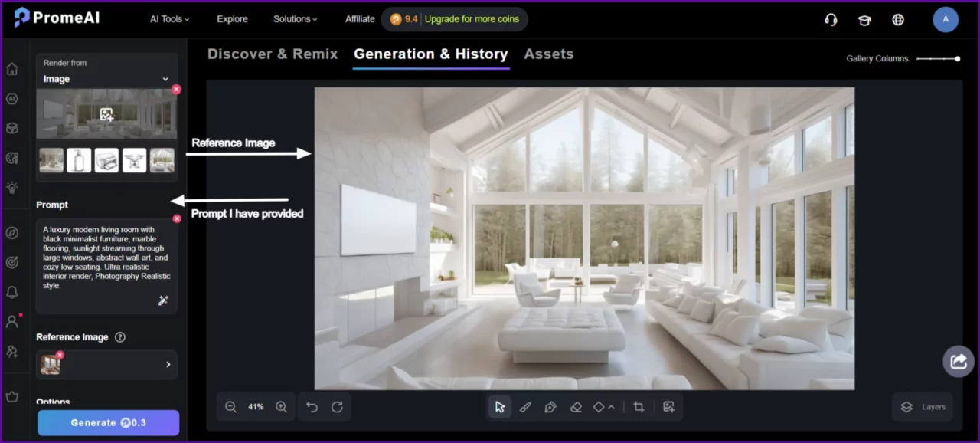Select the Brush tool in the canvas toolbar
Viewport: 980px width, 443px height.
(x=525, y=407)
